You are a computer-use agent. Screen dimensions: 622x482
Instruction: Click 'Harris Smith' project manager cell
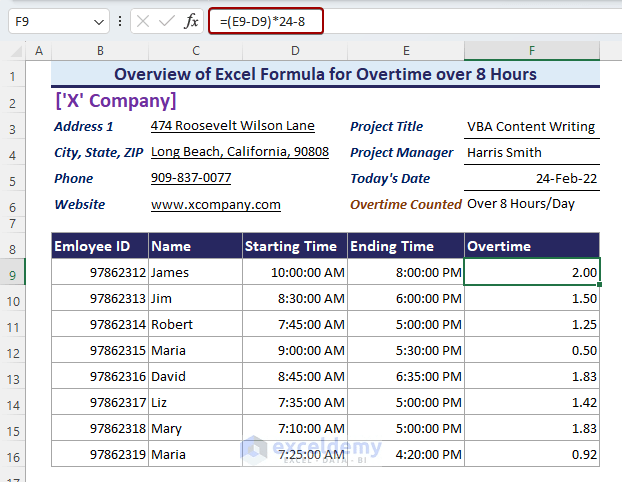532,153
